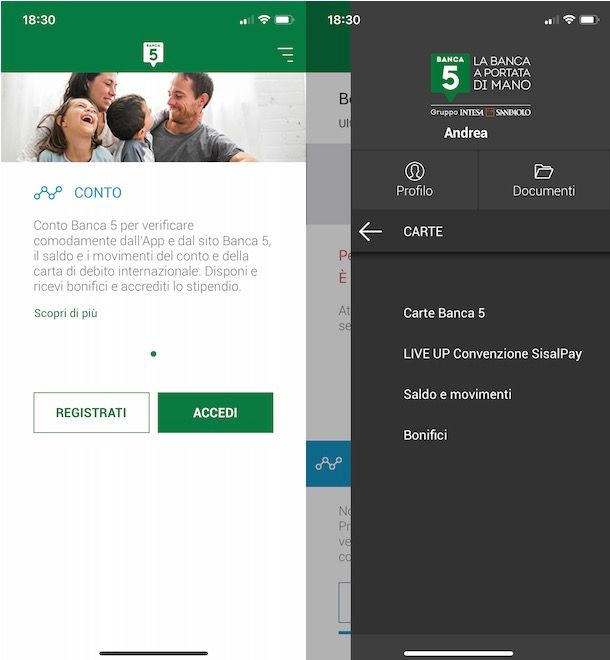
Task: Tap the left phone's Wi-Fi status icon
Action: click(x=264, y=19)
